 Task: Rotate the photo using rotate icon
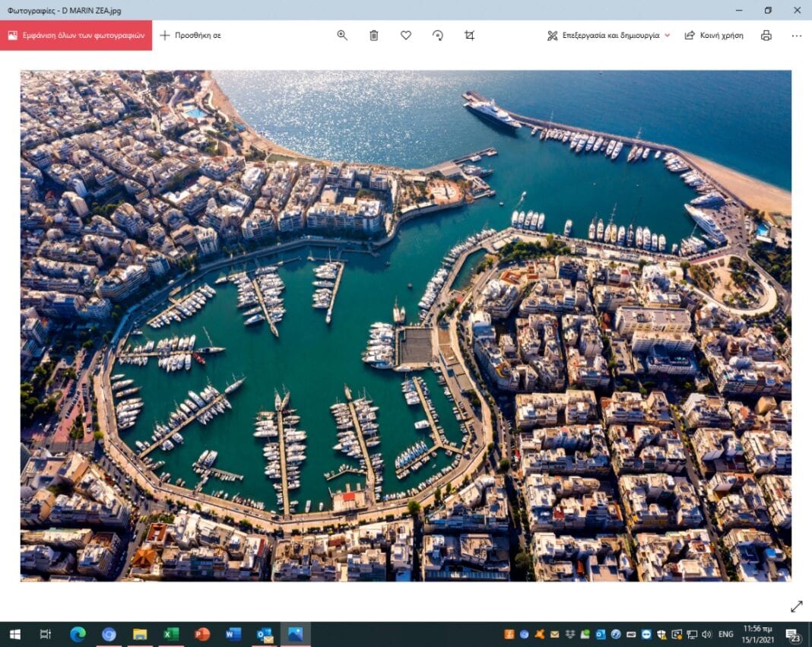pyautogui.click(x=438, y=35)
